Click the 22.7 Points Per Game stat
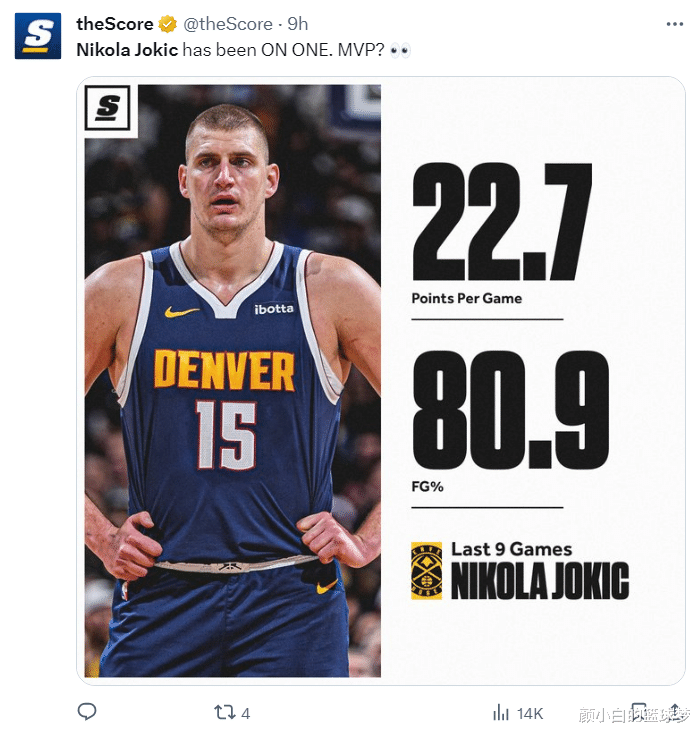Viewport: 699px width, 734px height. coord(501,234)
